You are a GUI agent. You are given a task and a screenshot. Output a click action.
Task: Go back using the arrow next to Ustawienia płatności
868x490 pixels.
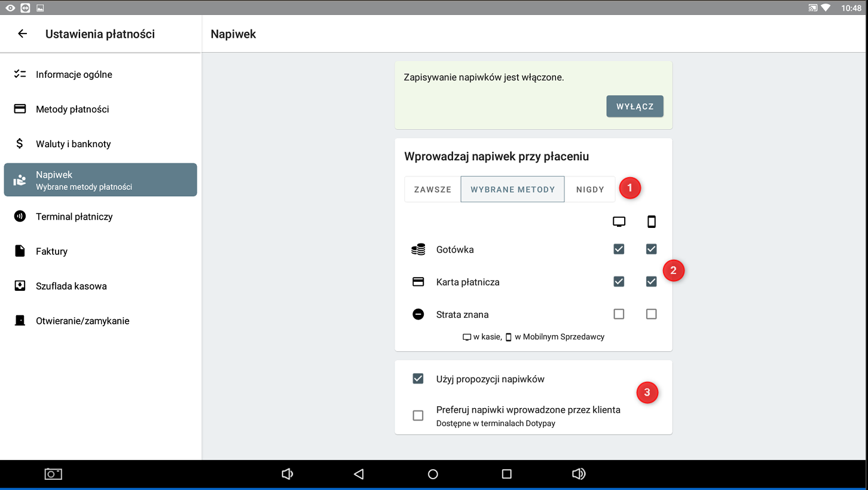click(x=23, y=34)
